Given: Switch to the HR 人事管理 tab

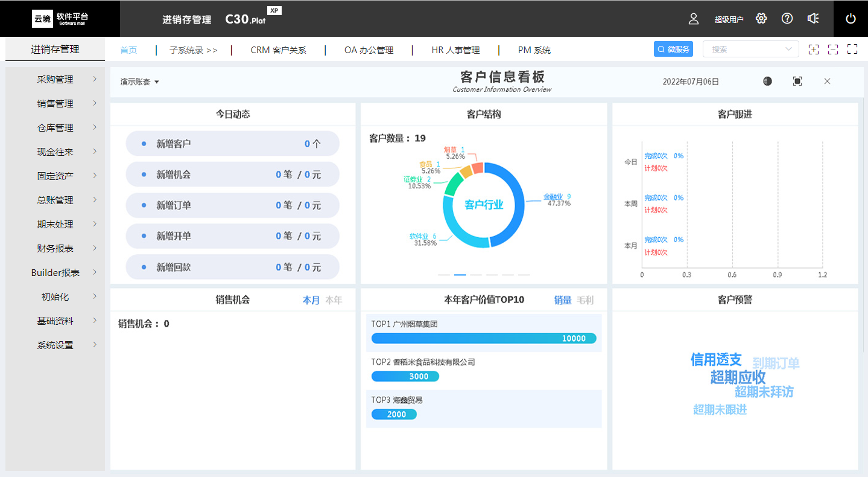Looking at the screenshot, I should pos(455,50).
